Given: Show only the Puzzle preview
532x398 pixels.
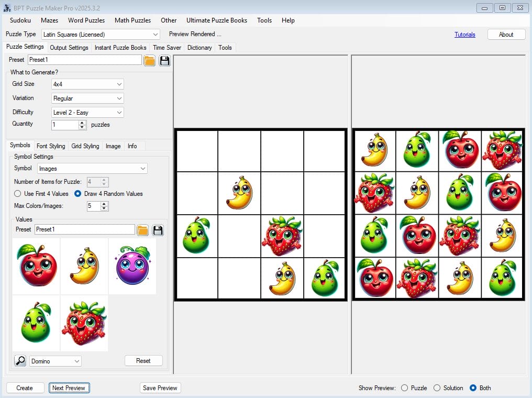Looking at the screenshot, I should tap(404, 388).
